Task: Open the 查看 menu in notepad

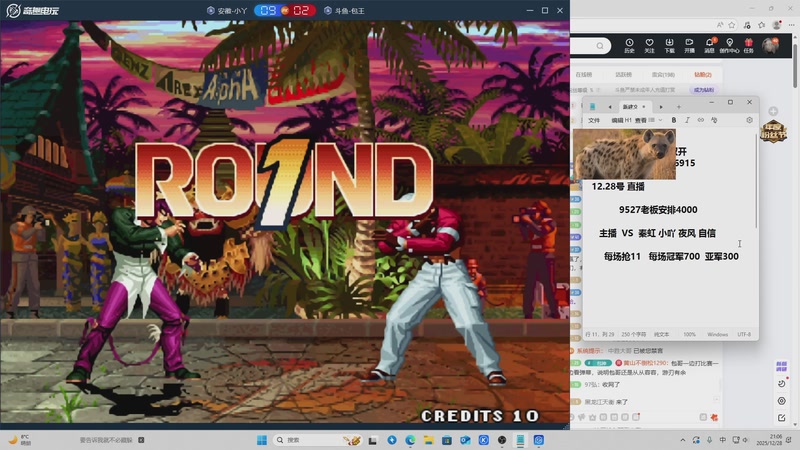Action: click(x=640, y=120)
